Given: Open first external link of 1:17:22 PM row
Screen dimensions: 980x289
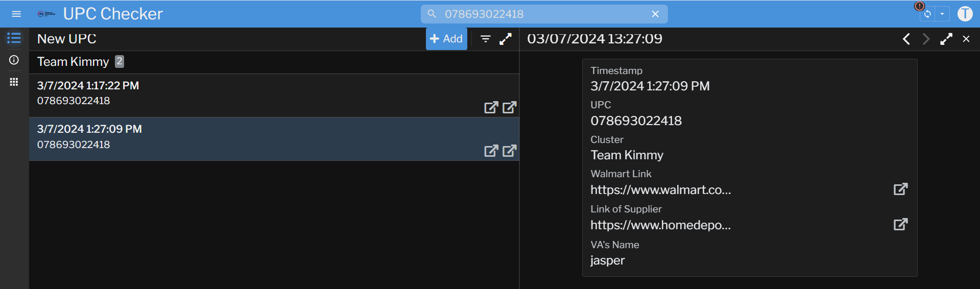Looking at the screenshot, I should (x=491, y=107).
